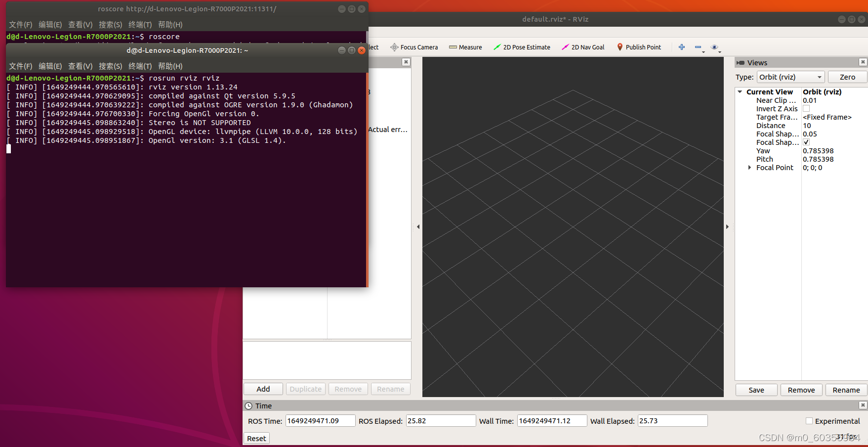The image size is (868, 447).
Task: Click Rename in the Views panel
Action: (846, 390)
